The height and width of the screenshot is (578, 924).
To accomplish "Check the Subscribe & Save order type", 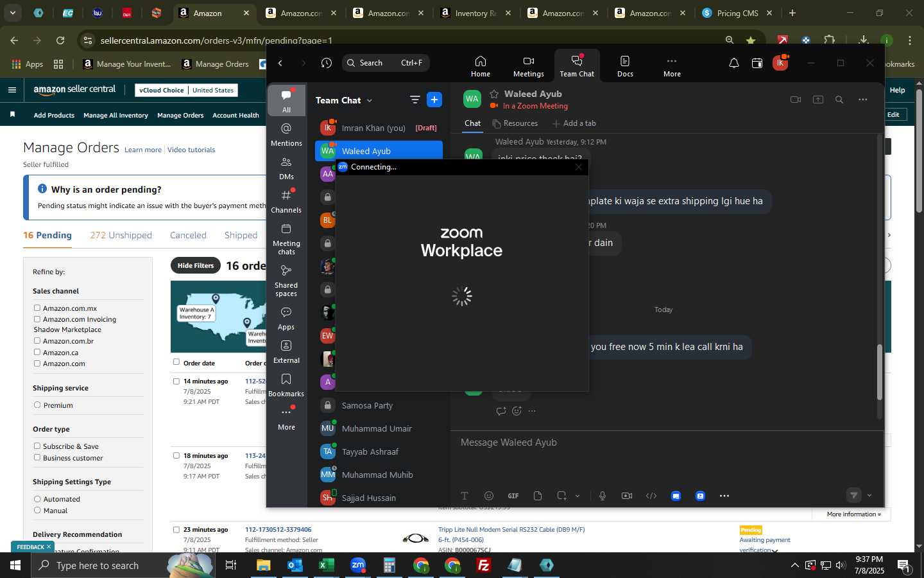I will tap(37, 446).
